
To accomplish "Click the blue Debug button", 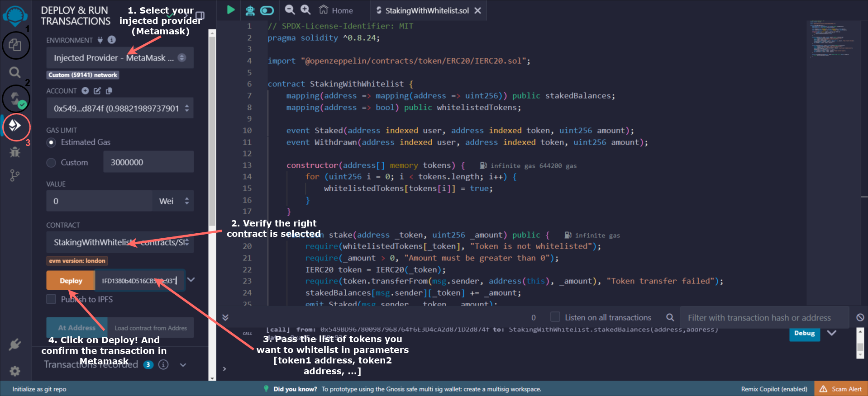I will (x=804, y=333).
